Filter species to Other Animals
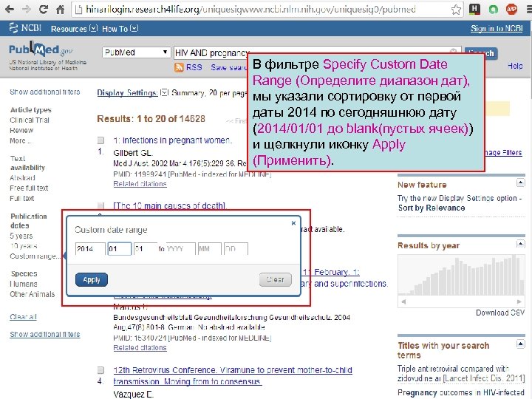Viewport: 532px width, 399px height. pos(33,294)
